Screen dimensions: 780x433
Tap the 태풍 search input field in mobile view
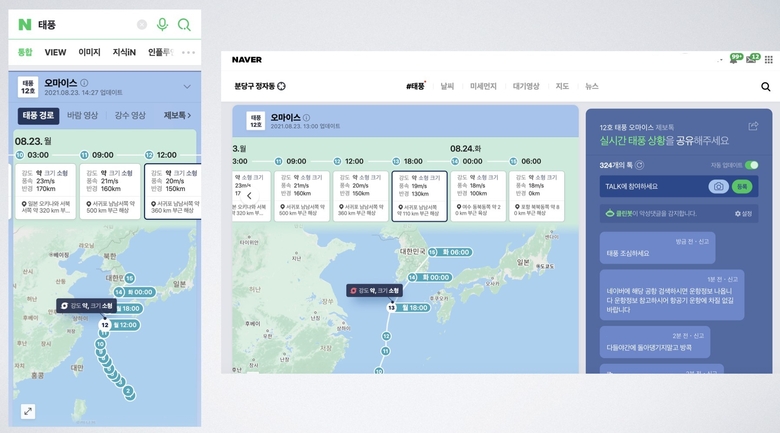(x=85, y=24)
